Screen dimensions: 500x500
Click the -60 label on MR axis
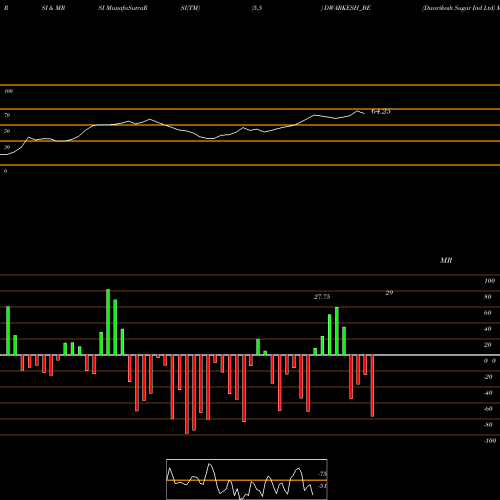(x=488, y=409)
